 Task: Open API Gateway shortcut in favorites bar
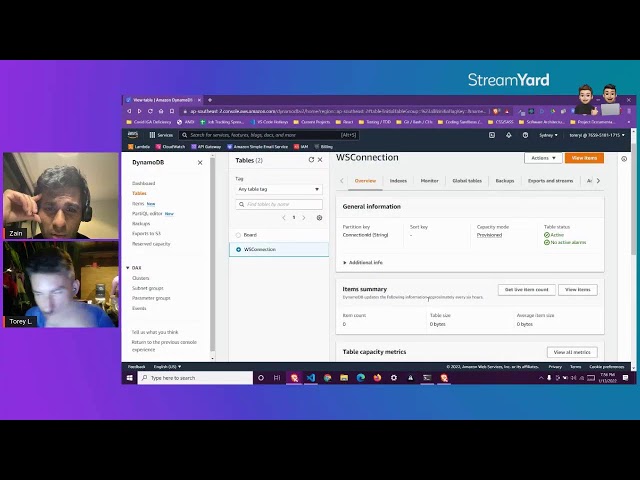(206, 147)
